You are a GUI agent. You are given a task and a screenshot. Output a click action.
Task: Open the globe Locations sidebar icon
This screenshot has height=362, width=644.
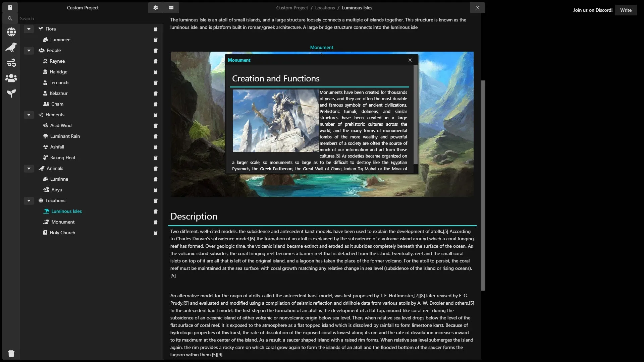[x=11, y=32]
